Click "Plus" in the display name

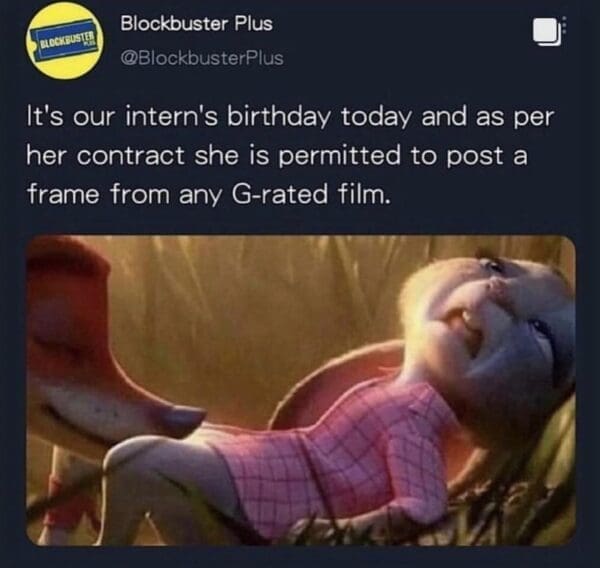(x=253, y=24)
